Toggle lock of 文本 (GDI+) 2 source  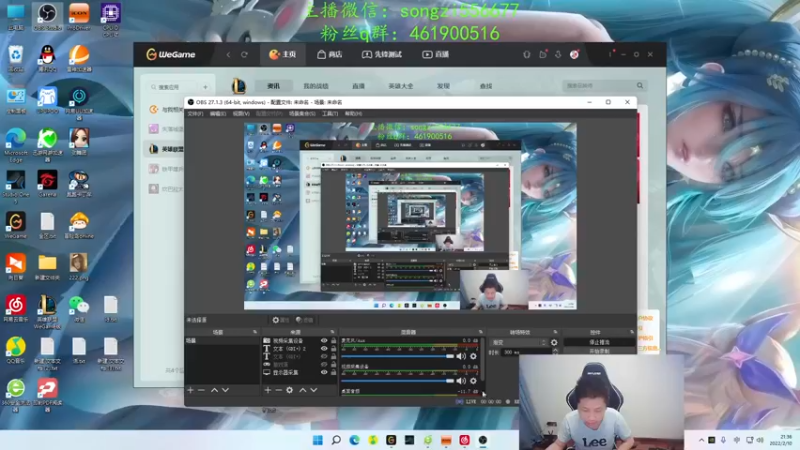tap(334, 349)
